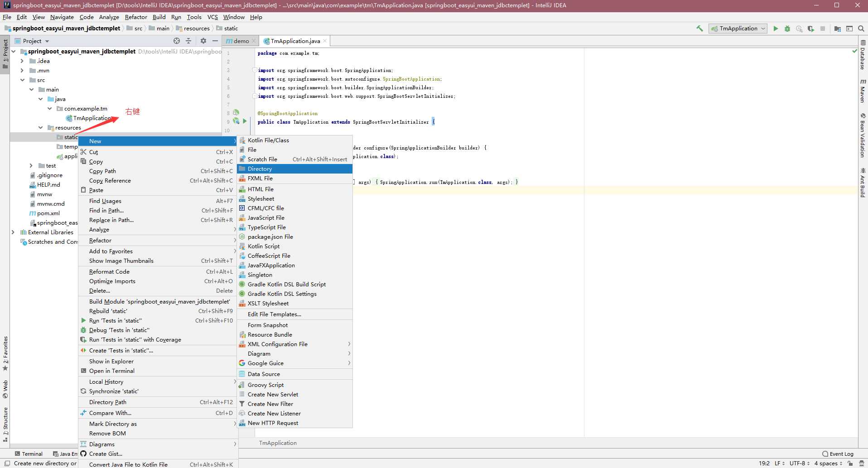Click the Search Everywhere magnifier icon
868x468 pixels.
point(861,29)
